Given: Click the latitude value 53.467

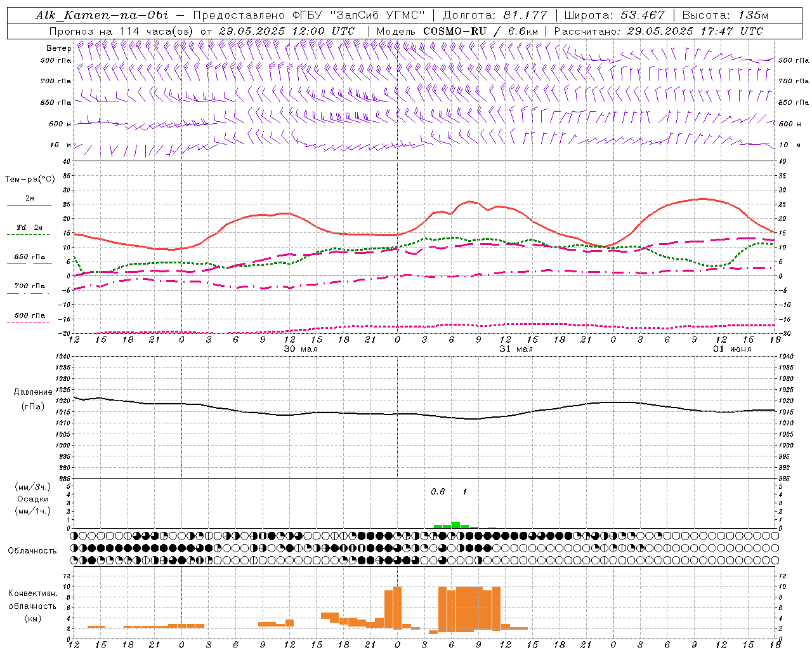Looking at the screenshot, I should point(641,15).
